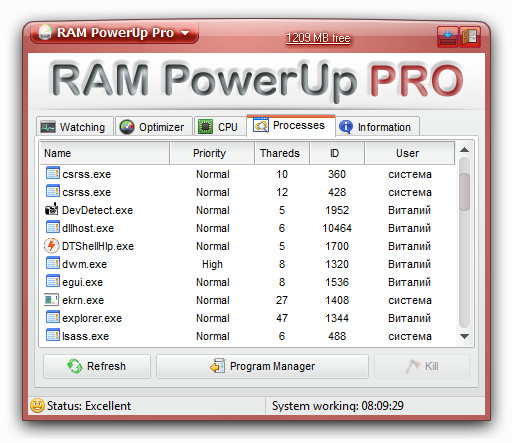Click the DTShellHlp.exe lightning icon
Screen dimensions: 512x443
click(52, 245)
